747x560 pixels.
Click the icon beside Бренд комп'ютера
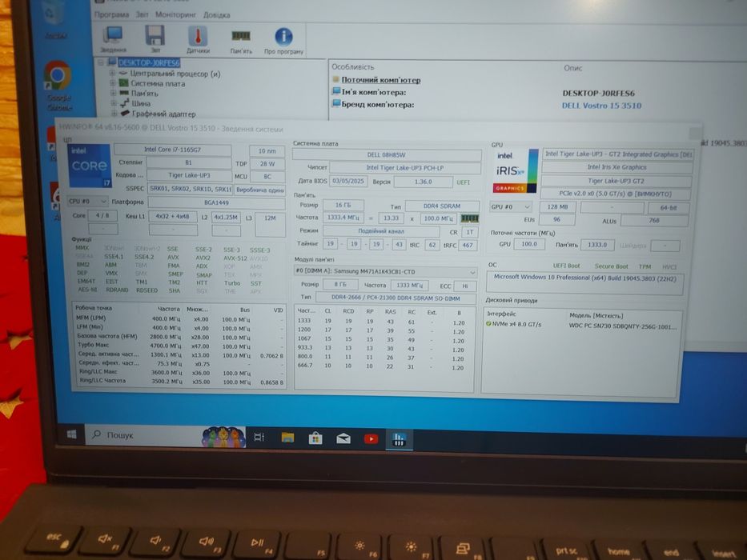[x=336, y=104]
